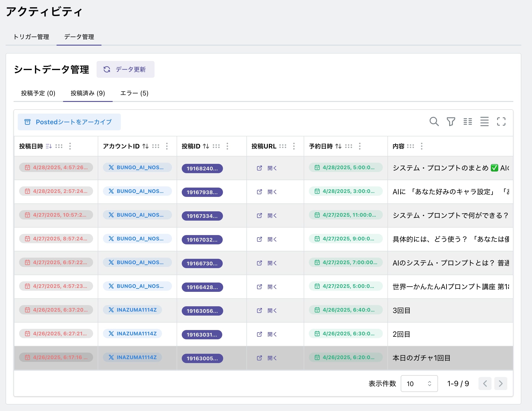Open post URL for 19166730 row

[x=267, y=263]
